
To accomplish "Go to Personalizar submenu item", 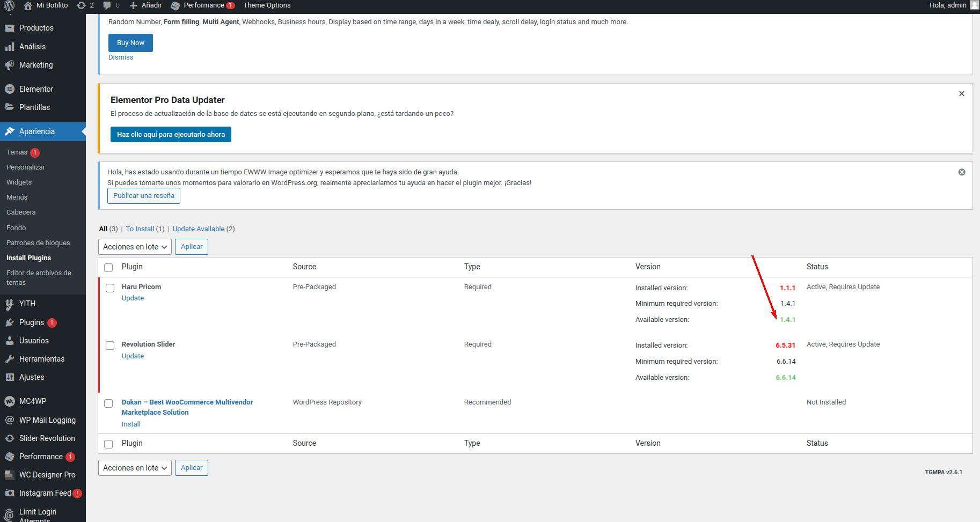I will click(26, 167).
